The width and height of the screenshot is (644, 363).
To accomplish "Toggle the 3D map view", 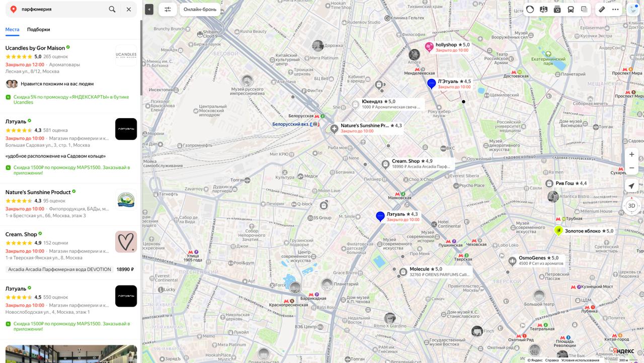I will click(x=631, y=206).
